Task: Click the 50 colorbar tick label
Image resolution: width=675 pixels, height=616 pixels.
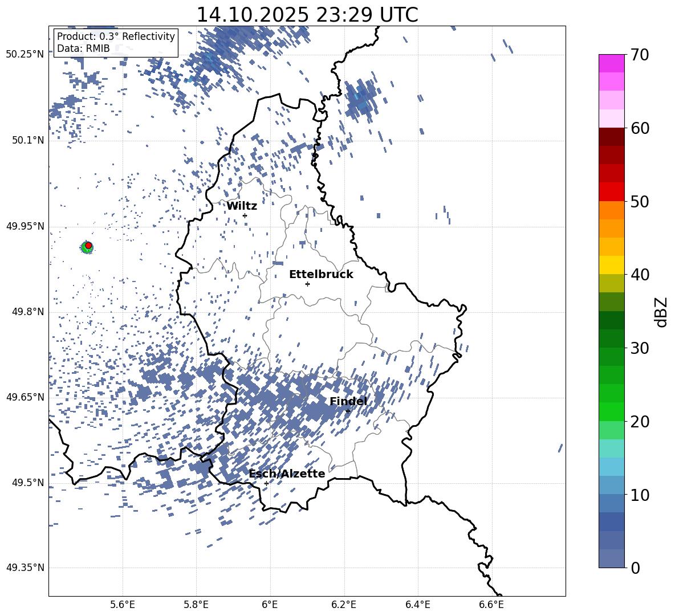Action: pyautogui.click(x=640, y=201)
